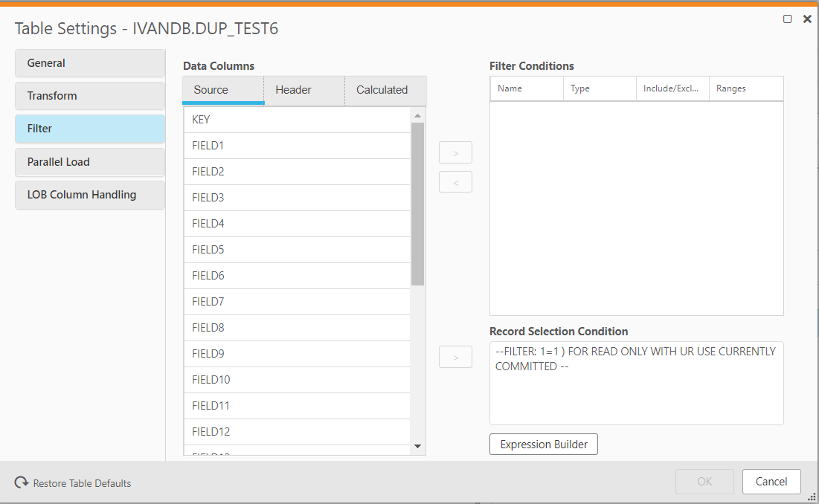Click the down arrow on the column list scrollbar
This screenshot has height=504, width=819.
click(417, 446)
